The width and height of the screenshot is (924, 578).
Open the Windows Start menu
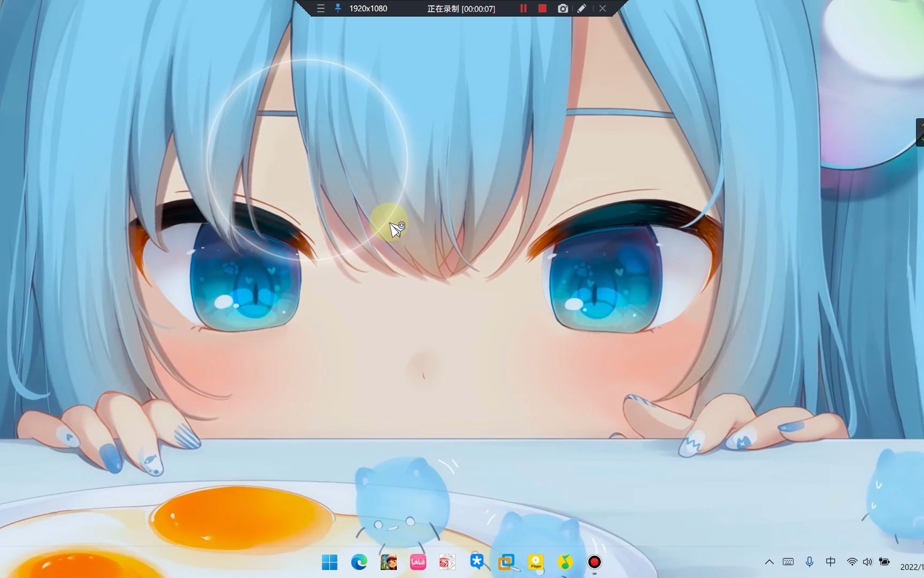pyautogui.click(x=330, y=562)
